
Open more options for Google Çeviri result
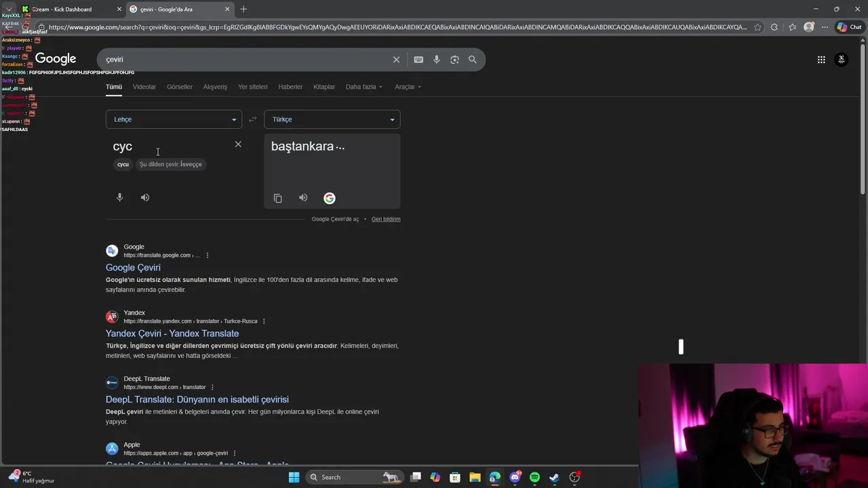(208, 256)
